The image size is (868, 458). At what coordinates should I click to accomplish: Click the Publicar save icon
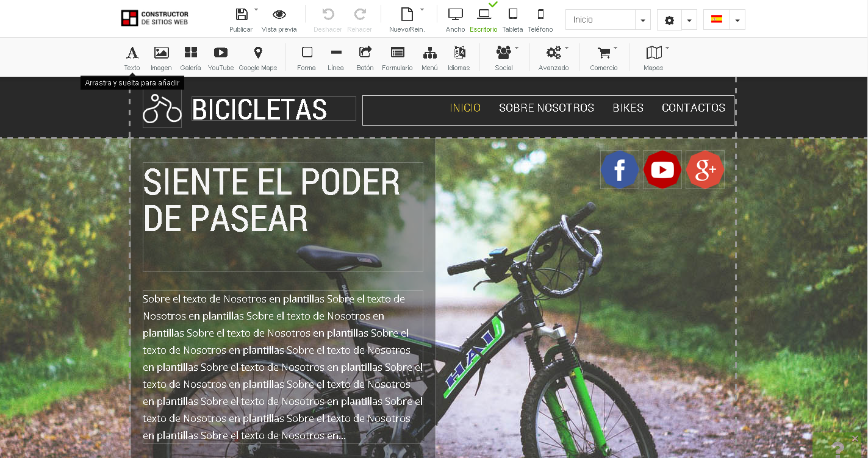242,15
